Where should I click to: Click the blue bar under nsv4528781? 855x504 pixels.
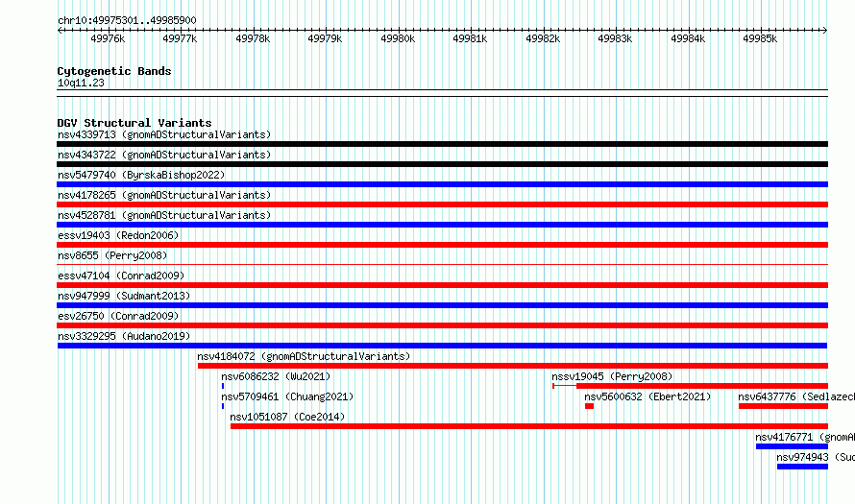442,225
